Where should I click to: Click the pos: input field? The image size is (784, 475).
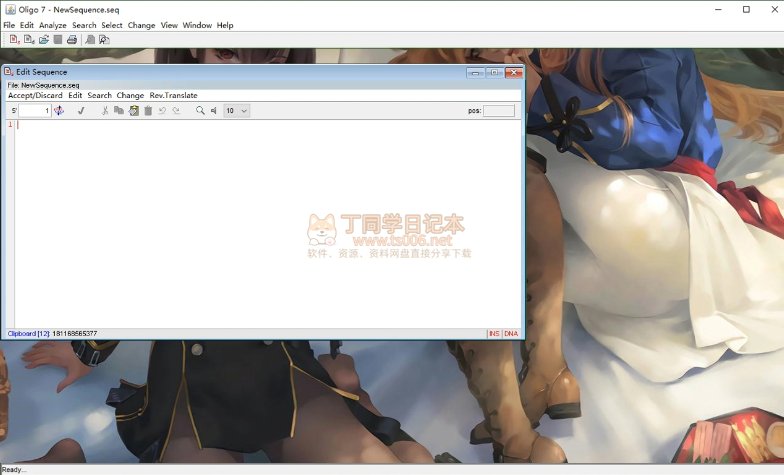click(498, 110)
